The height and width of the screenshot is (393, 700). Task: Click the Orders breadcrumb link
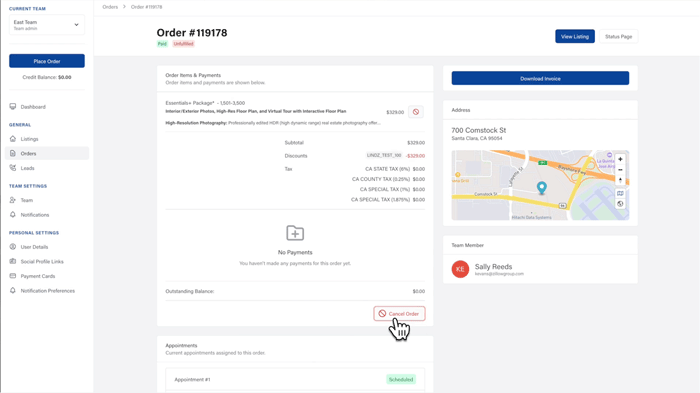pyautogui.click(x=110, y=7)
